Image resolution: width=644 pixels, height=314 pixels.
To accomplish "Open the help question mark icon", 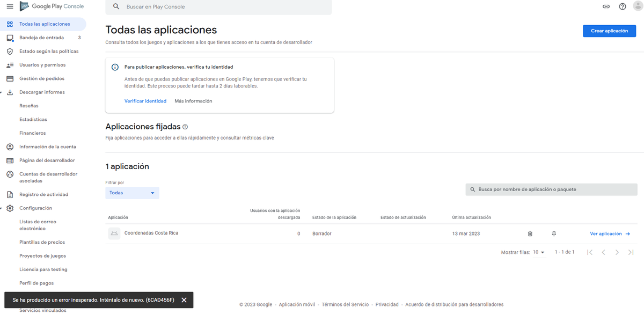I will (x=623, y=7).
